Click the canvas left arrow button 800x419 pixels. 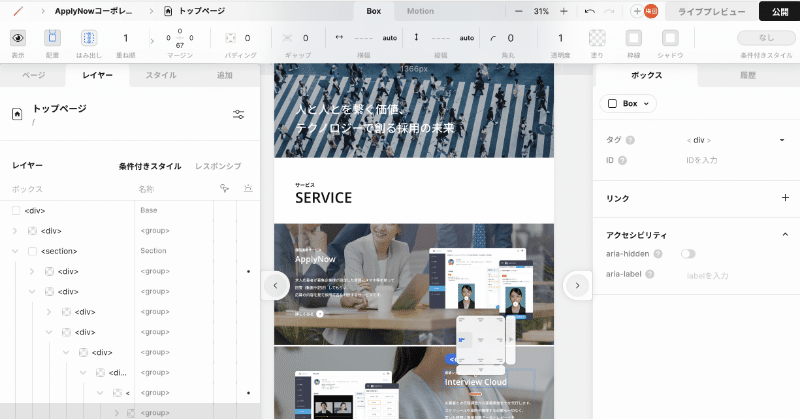pos(276,285)
